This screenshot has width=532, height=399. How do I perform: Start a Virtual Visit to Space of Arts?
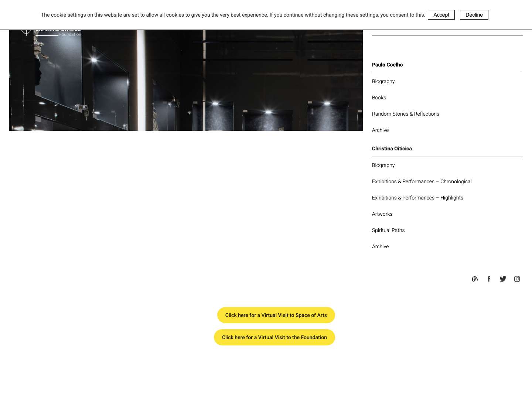tap(276, 315)
